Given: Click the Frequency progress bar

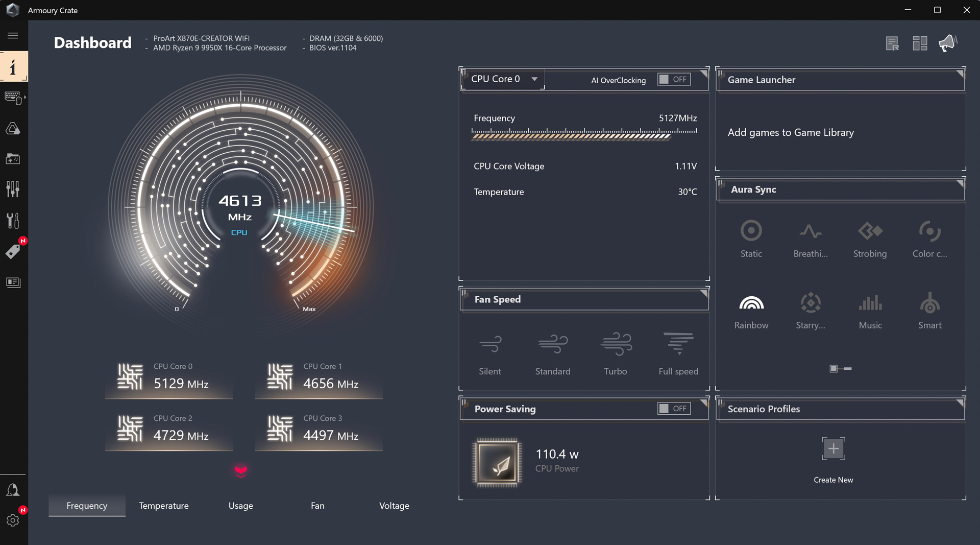Looking at the screenshot, I should pyautogui.click(x=584, y=134).
